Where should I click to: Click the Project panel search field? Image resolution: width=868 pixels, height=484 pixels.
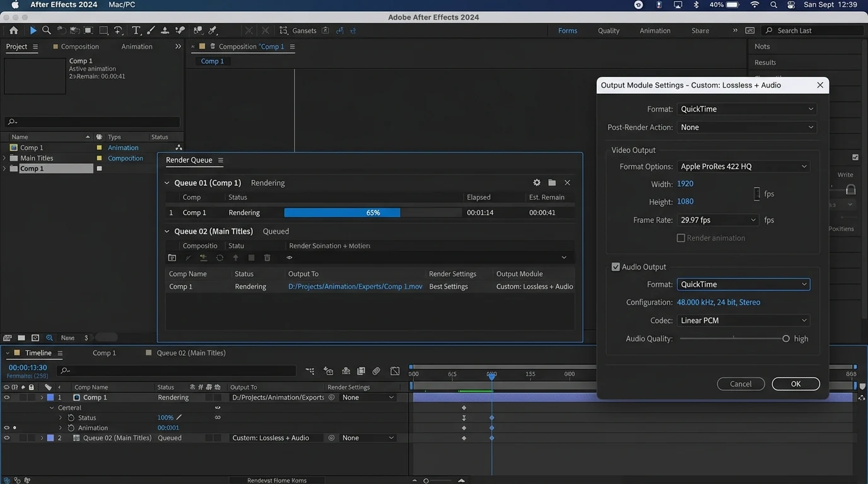click(92, 122)
